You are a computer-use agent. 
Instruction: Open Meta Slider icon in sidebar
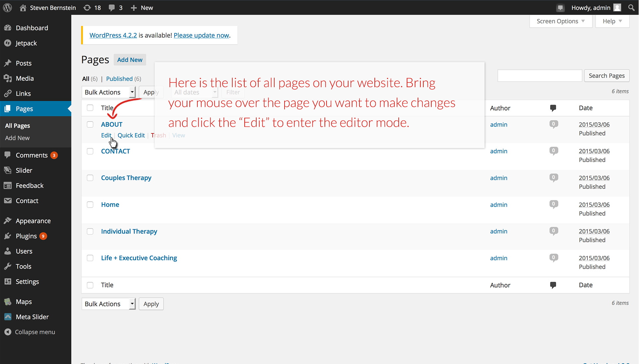[x=8, y=317]
